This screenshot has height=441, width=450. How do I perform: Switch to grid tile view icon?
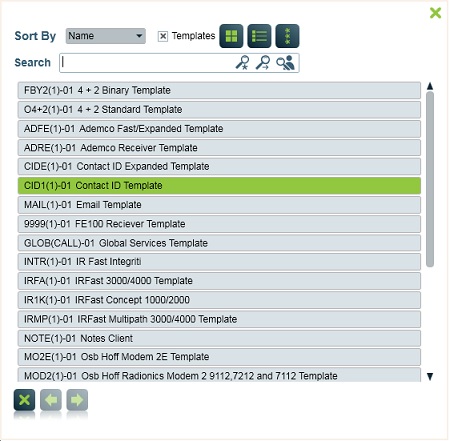[231, 36]
